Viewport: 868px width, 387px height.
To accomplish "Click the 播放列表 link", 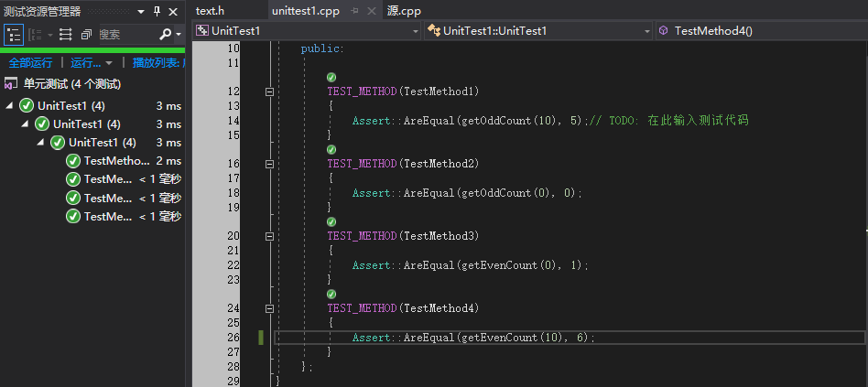I will coord(157,63).
